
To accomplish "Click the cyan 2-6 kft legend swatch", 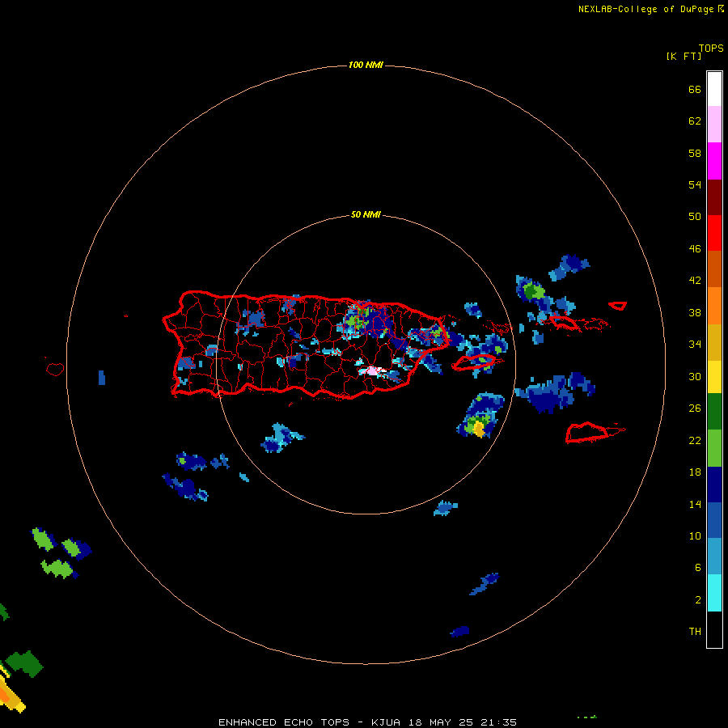I will point(714,593).
